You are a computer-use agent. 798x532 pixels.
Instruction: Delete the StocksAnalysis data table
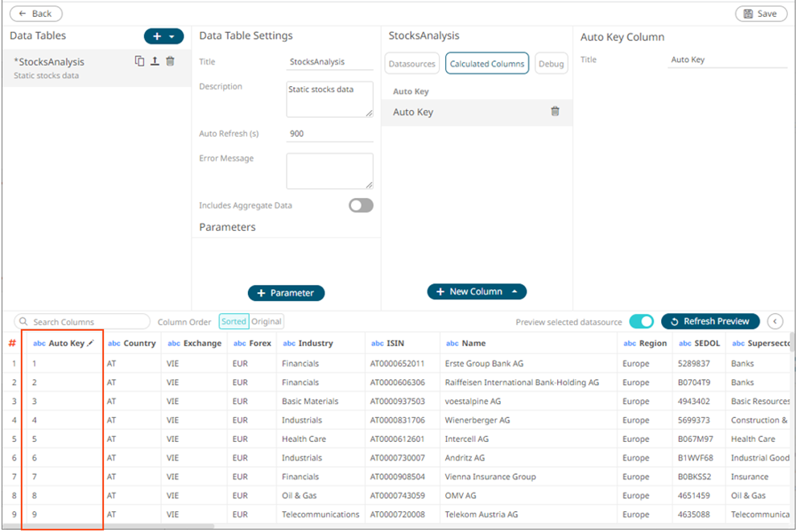(x=170, y=61)
